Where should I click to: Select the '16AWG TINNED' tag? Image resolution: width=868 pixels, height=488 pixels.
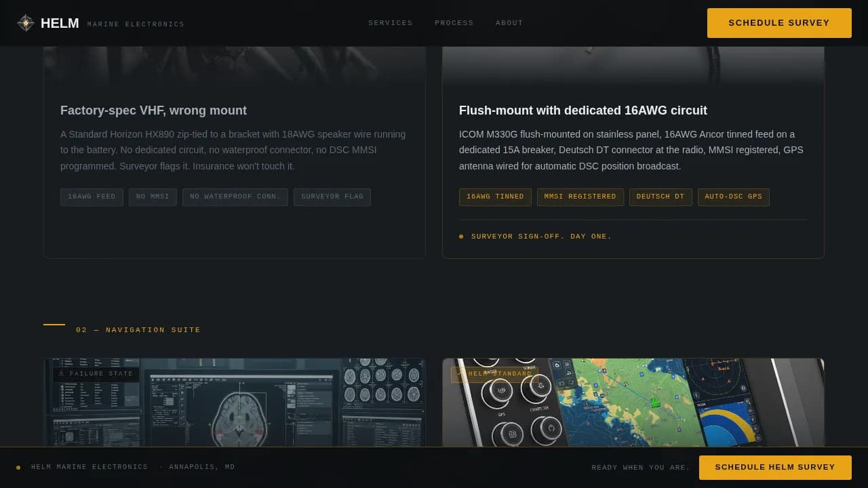pyautogui.click(x=495, y=197)
